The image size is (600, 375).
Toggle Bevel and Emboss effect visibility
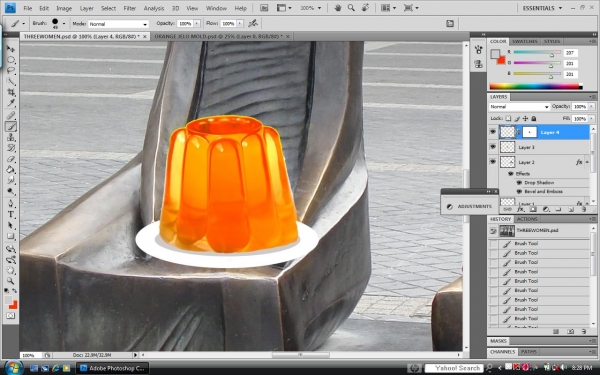tap(519, 191)
